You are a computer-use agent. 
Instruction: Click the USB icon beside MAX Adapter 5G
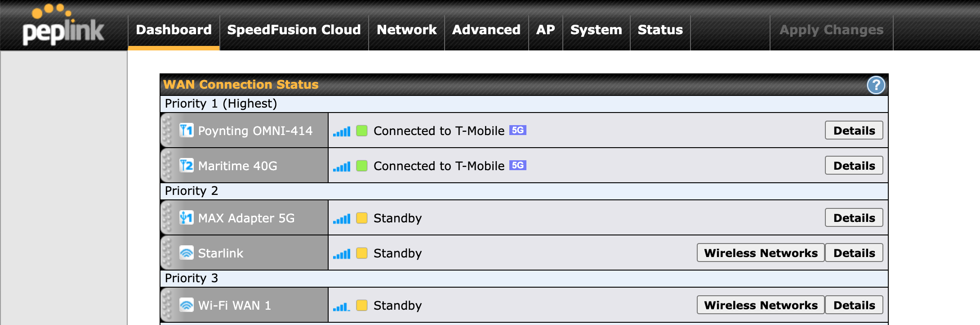pos(187,217)
